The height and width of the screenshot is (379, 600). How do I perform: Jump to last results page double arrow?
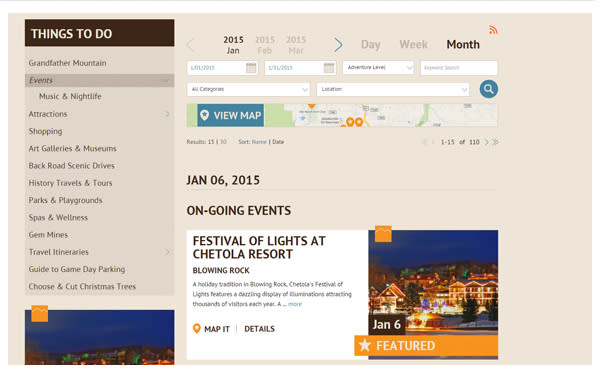tap(496, 142)
